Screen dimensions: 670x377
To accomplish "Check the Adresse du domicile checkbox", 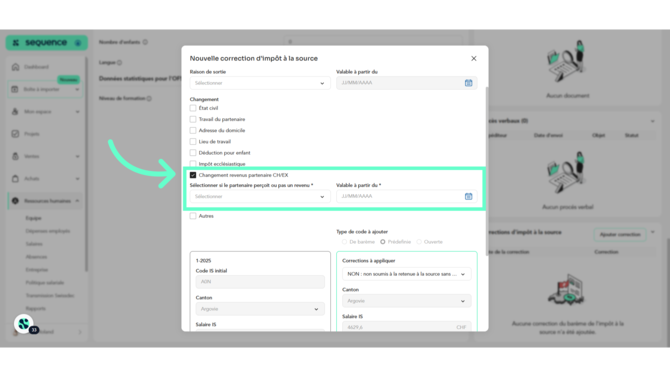I will (x=193, y=130).
